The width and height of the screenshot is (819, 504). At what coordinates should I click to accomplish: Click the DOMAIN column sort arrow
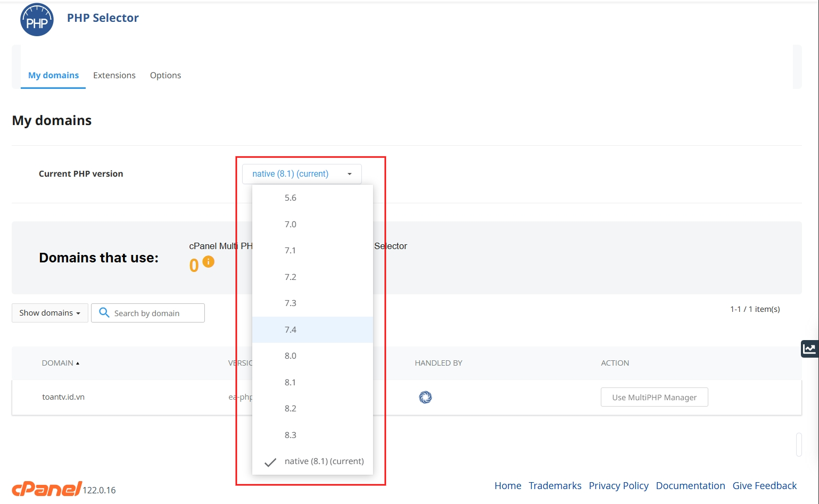click(78, 363)
